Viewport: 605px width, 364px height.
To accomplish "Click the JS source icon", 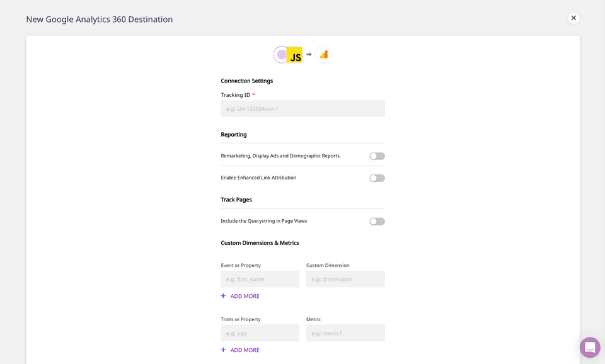I will coord(294,55).
